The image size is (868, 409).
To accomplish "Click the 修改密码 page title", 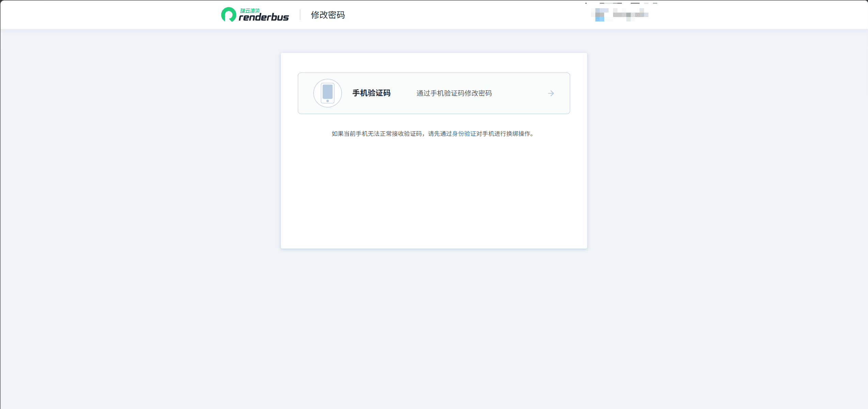I will point(328,15).
